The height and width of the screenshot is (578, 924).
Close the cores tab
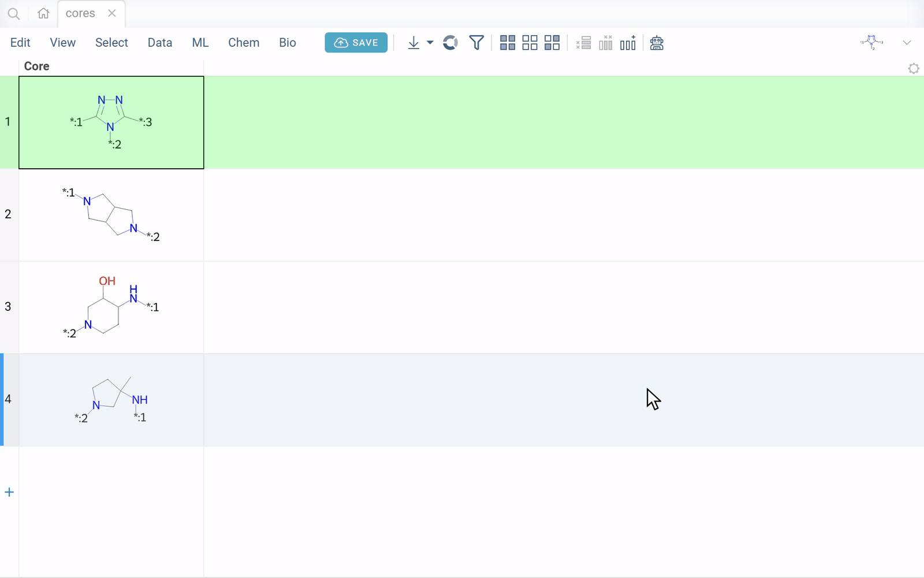point(112,13)
